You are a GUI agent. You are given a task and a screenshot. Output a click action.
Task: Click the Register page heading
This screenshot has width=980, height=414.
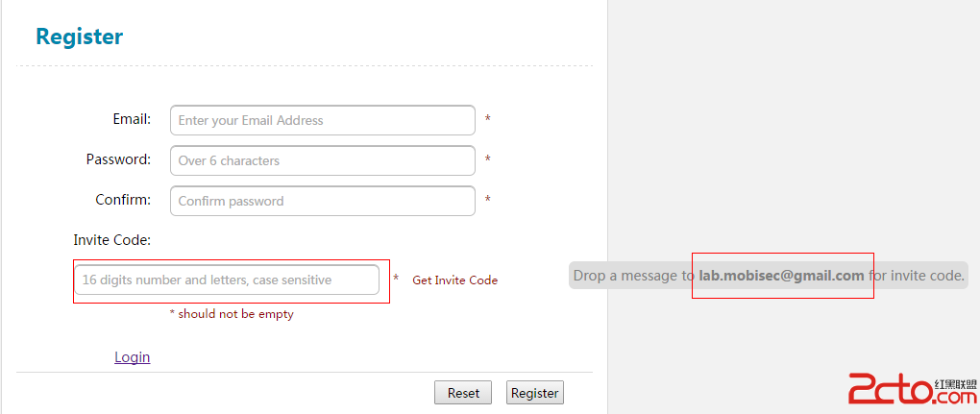[79, 37]
